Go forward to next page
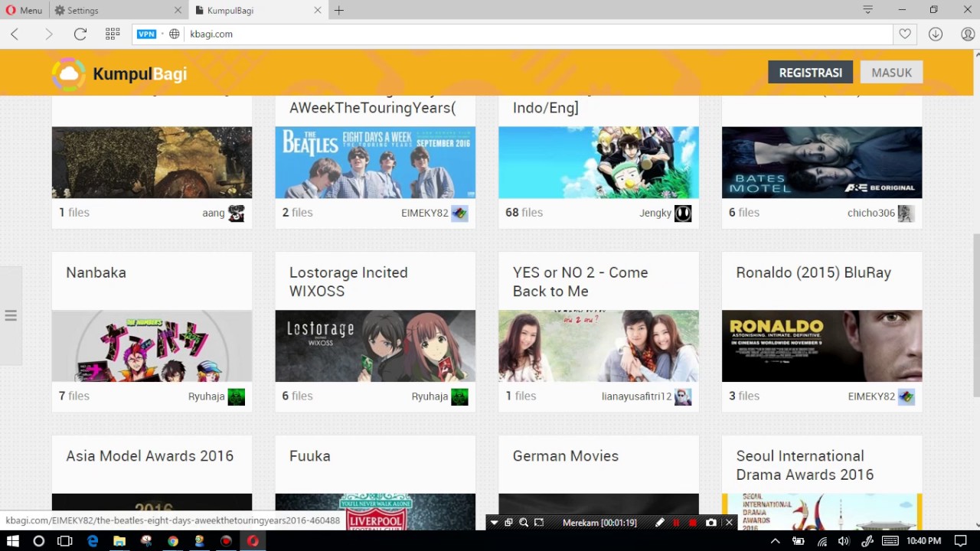The width and height of the screenshot is (980, 551). pos(49,34)
